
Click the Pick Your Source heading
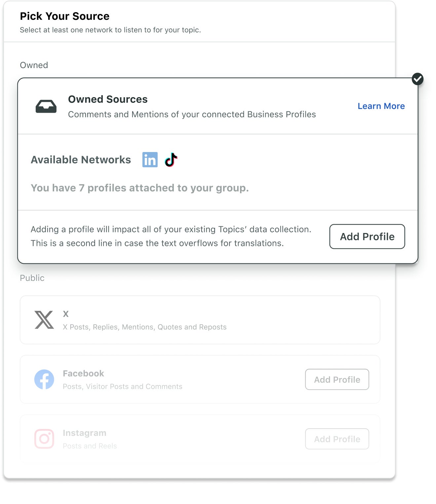click(x=65, y=16)
